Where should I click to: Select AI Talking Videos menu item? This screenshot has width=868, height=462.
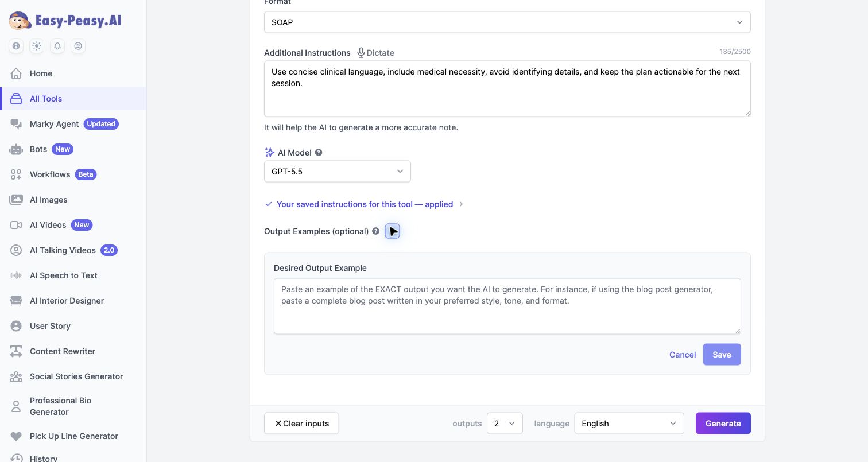click(73, 250)
